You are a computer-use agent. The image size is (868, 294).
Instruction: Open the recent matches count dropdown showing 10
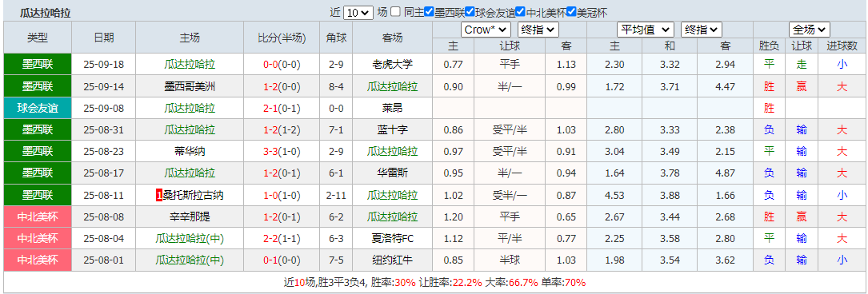coord(358,12)
